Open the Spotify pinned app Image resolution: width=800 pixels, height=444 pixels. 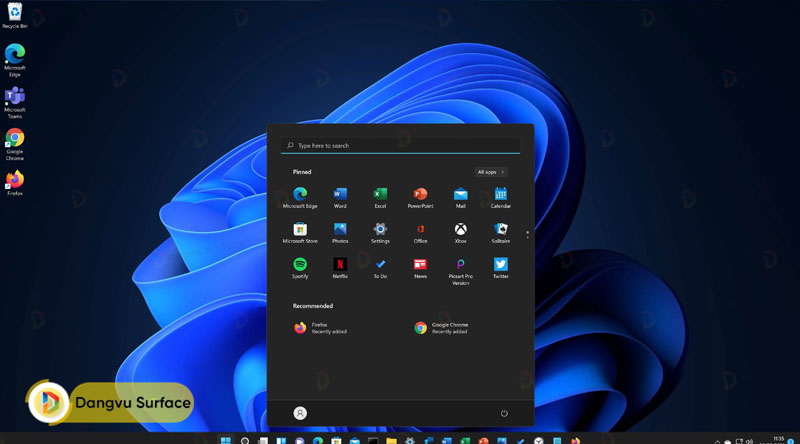pyautogui.click(x=300, y=265)
